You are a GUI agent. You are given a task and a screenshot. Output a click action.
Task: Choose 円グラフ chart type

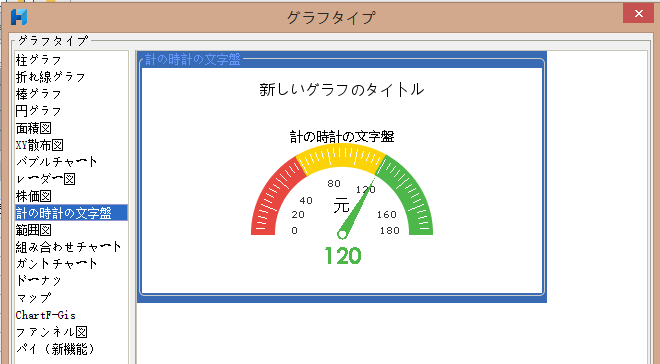coord(39,111)
